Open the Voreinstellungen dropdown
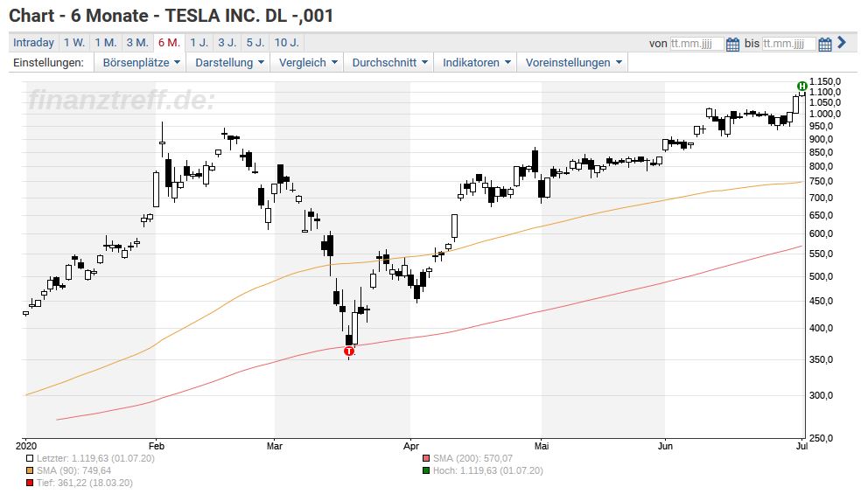Viewport: 868px width, 501px height. [x=573, y=62]
